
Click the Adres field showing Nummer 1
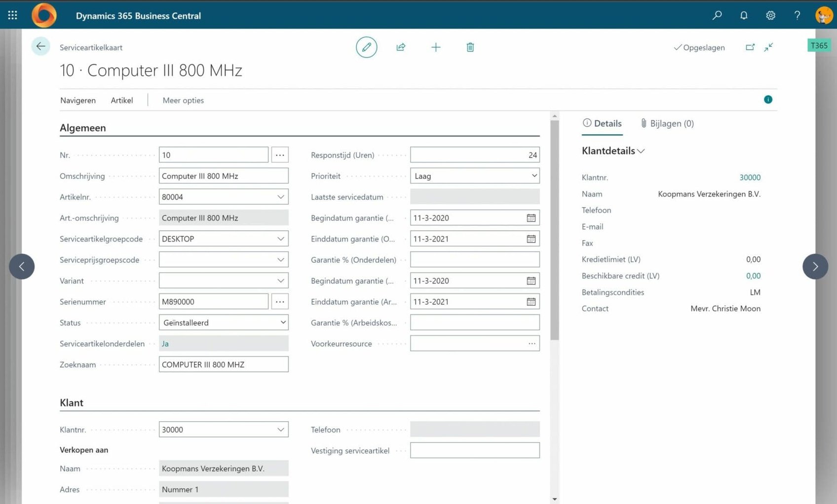(x=224, y=490)
